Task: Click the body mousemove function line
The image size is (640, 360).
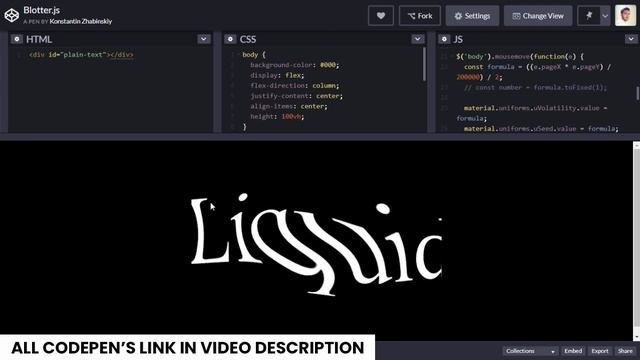Action: (x=520, y=57)
